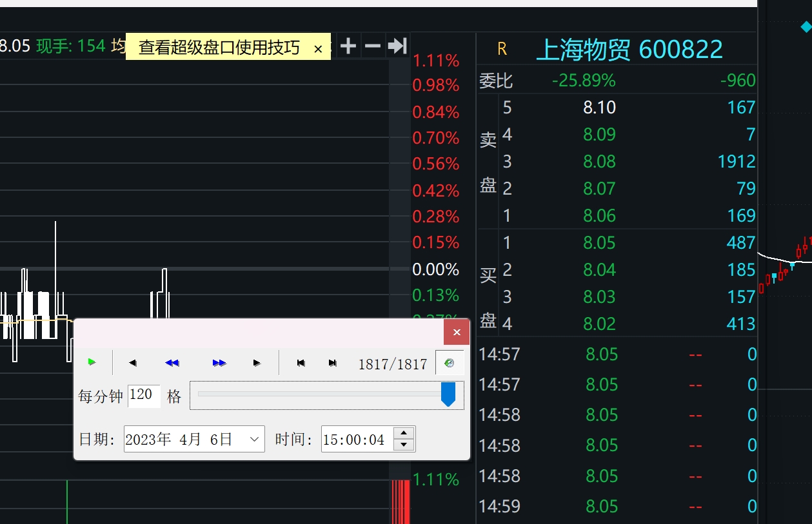Dismiss the yellow 超级盘口 tip with ×
This screenshot has height=524, width=812.
[x=318, y=48]
